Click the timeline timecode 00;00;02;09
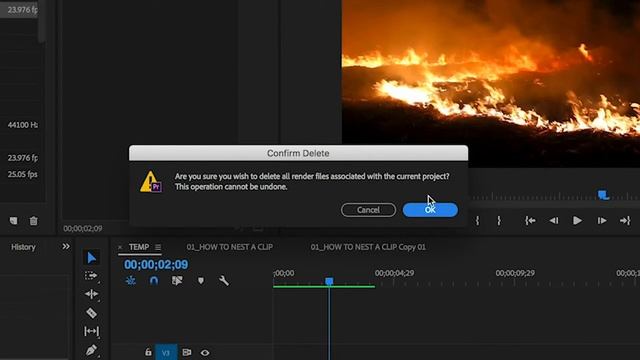 [156, 264]
